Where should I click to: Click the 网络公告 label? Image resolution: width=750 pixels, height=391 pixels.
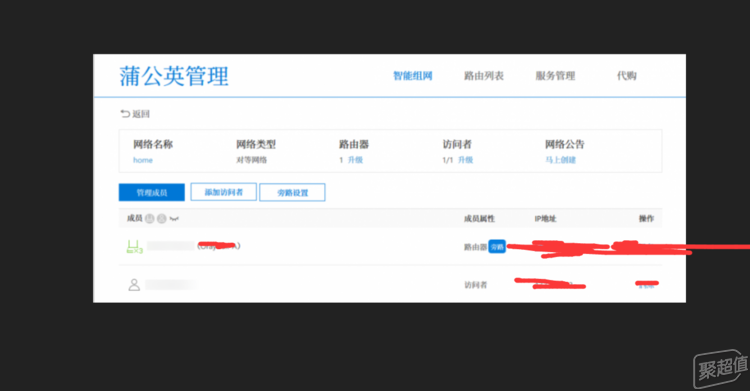click(x=565, y=144)
